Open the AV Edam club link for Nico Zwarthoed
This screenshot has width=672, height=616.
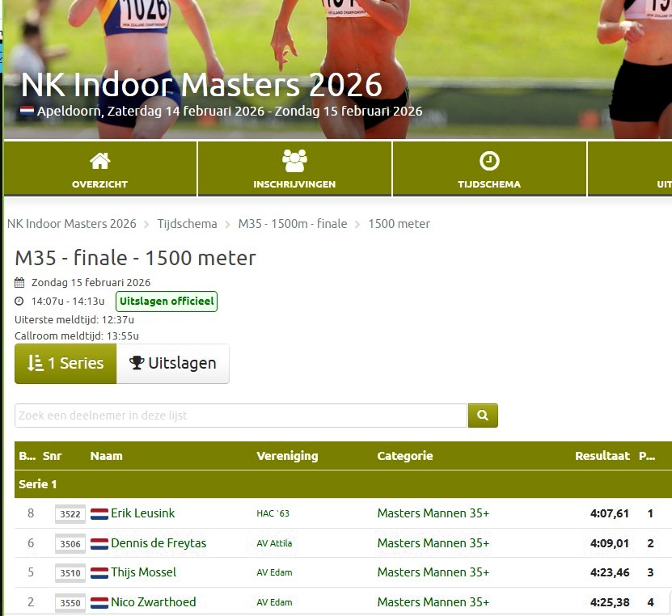274,602
